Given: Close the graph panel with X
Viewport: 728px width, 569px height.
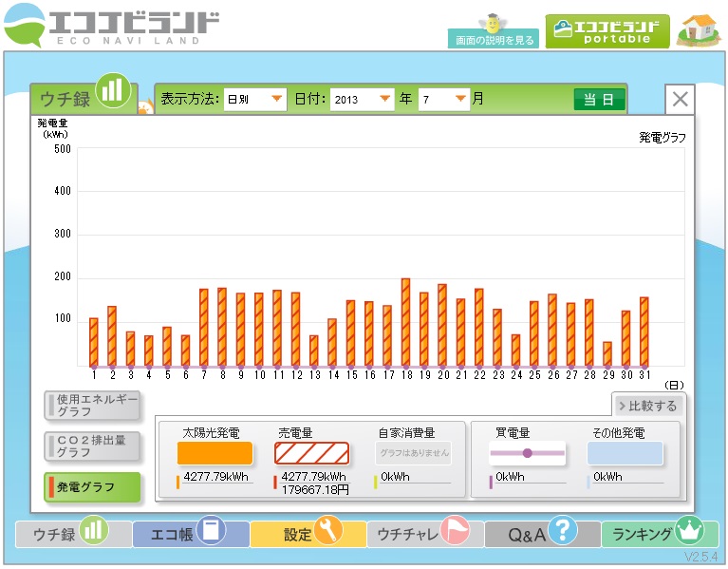Looking at the screenshot, I should click(680, 99).
